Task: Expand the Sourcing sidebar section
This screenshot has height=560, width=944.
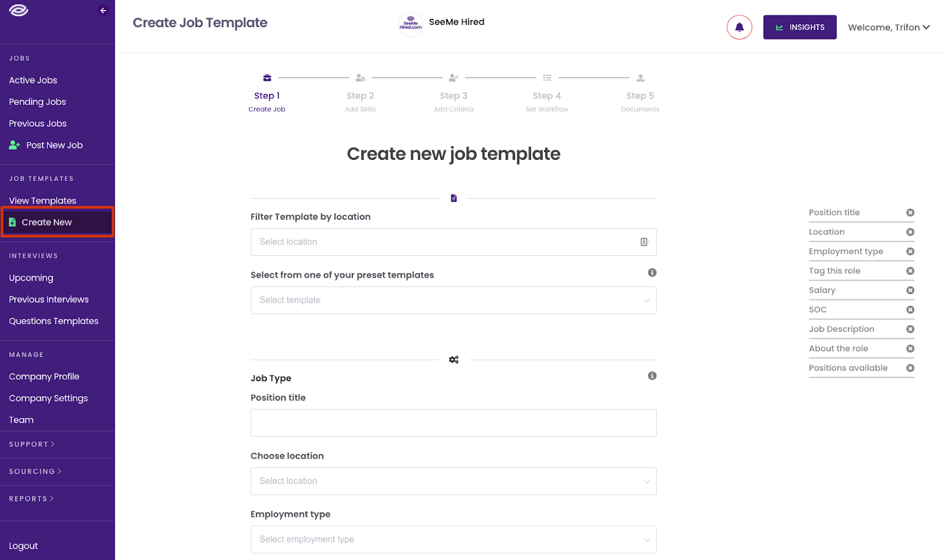Action: coord(35,472)
